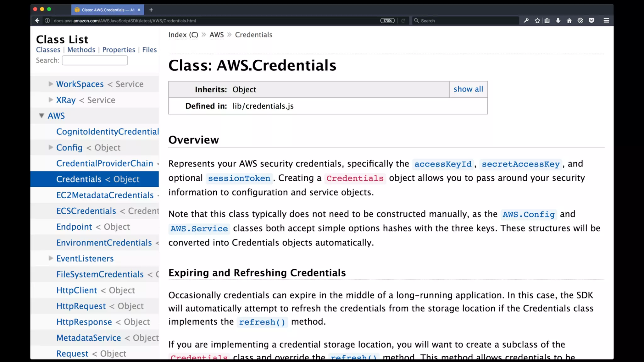Click show all in the Inherits box

[x=468, y=89]
